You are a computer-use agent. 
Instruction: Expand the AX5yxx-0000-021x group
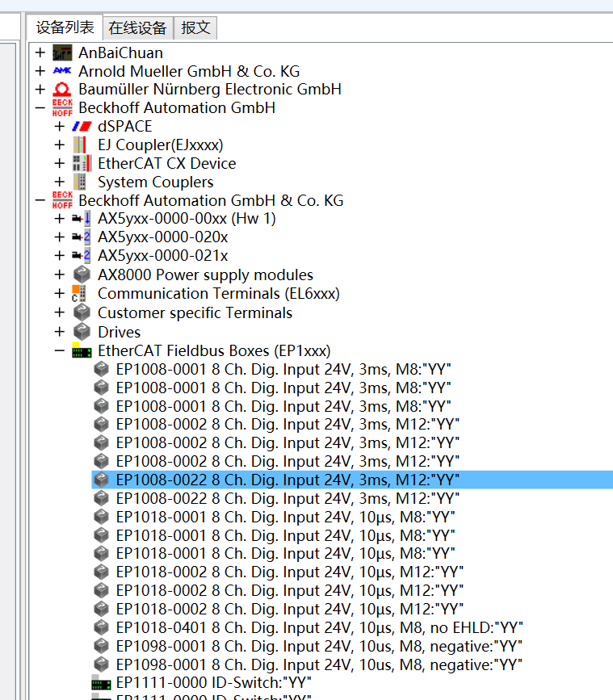point(60,255)
